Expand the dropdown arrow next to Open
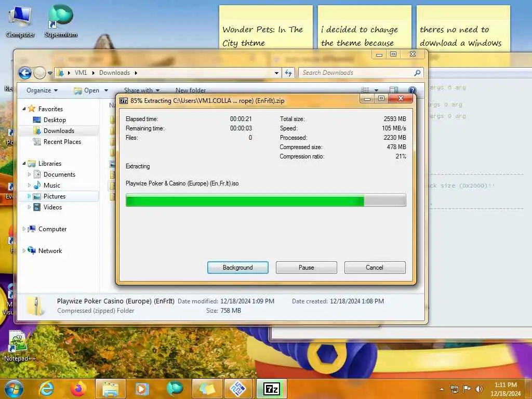Image resolution: width=532 pixels, height=399 pixels. pos(106,90)
